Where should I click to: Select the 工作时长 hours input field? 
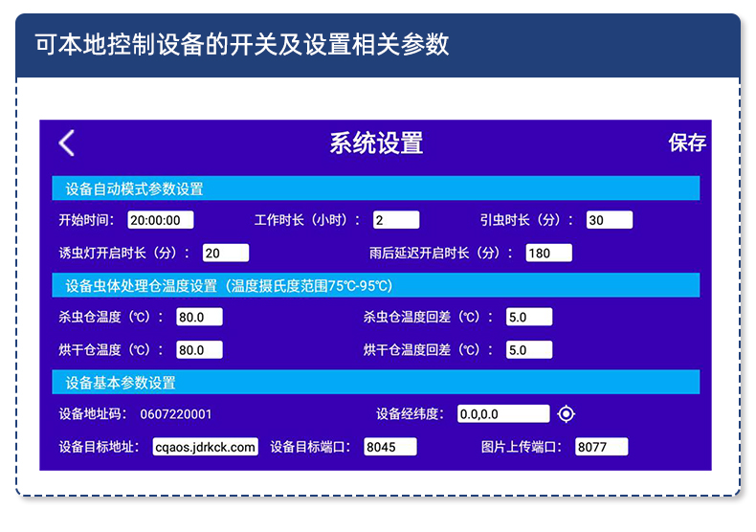point(396,220)
